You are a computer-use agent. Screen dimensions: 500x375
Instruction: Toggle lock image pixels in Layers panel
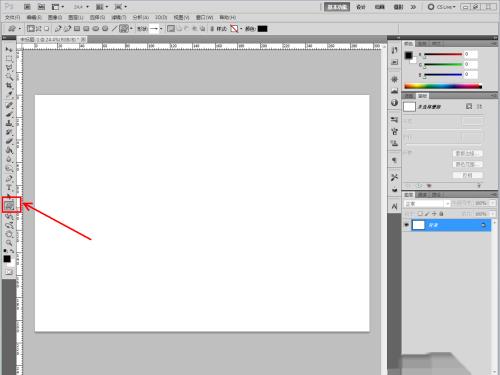coord(427,214)
